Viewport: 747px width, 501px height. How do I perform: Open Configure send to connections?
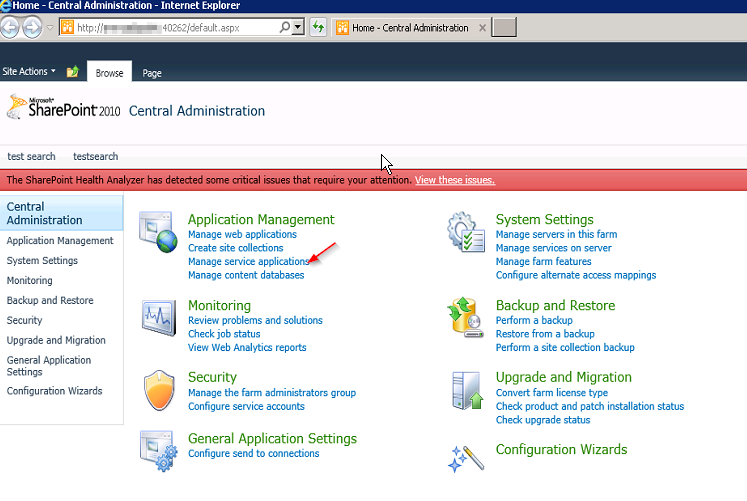[253, 453]
